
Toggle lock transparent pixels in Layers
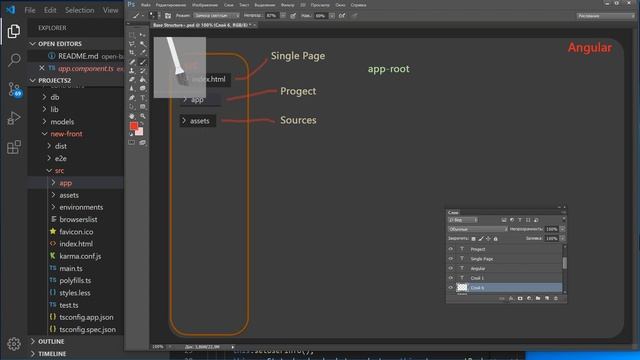(x=473, y=239)
